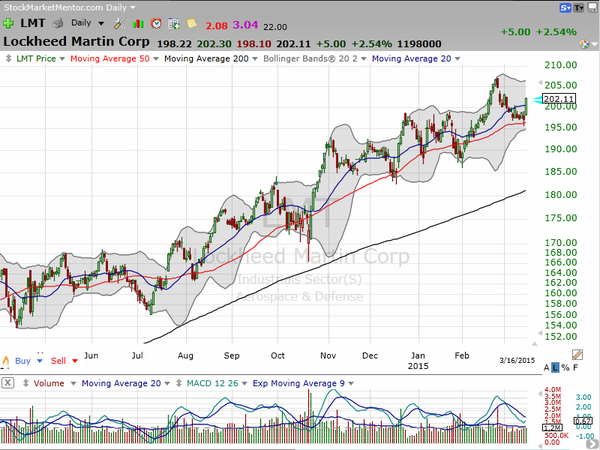Open the color palette picker icon
The height and width of the screenshot is (450, 600).
pos(584,44)
